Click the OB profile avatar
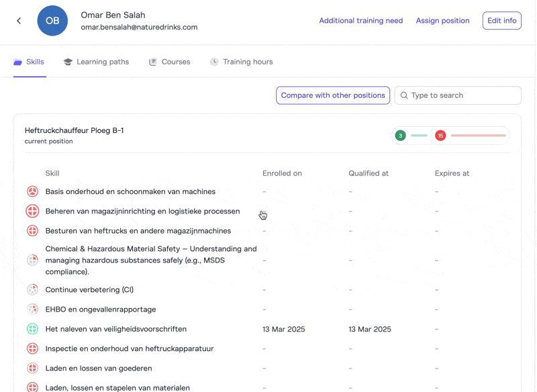This screenshot has height=392, width=537. point(52,21)
